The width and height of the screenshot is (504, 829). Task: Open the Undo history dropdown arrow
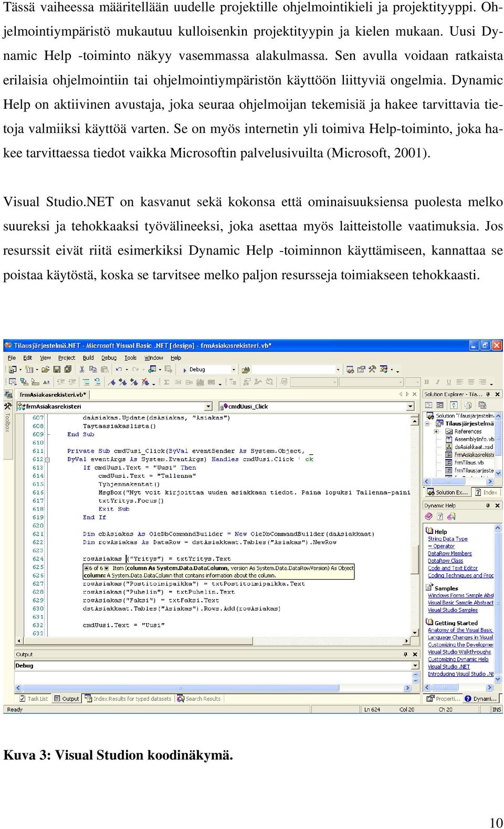click(127, 370)
